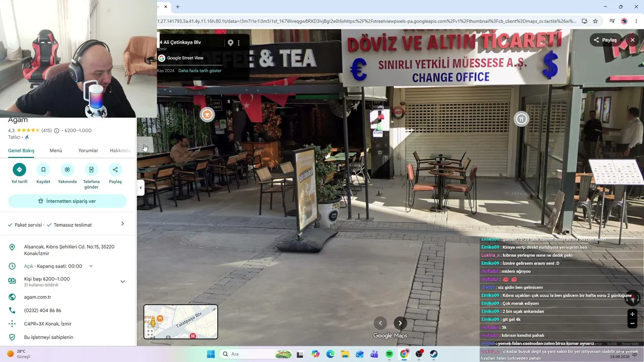Open the Chrome profile avatar
644x362 pixels.
[624, 21]
